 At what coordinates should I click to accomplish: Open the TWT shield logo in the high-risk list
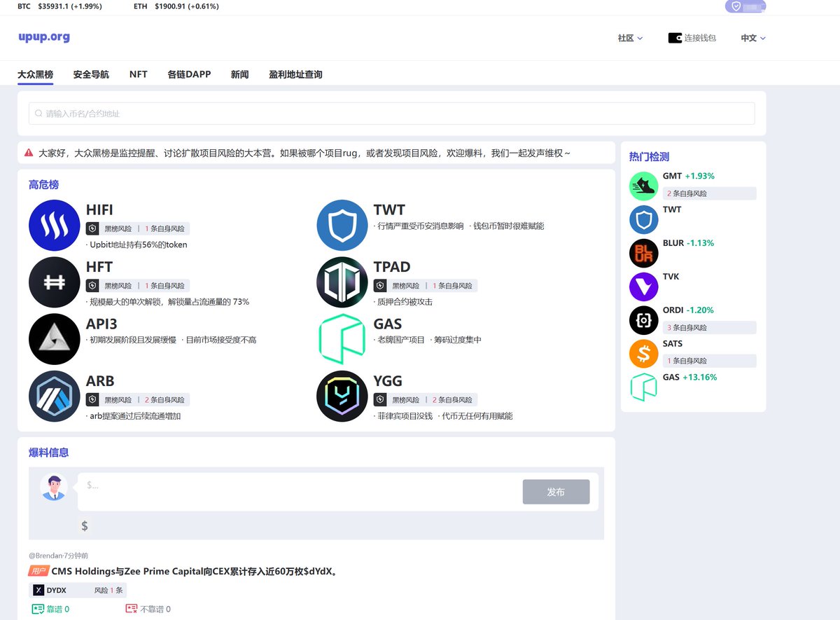click(342, 226)
